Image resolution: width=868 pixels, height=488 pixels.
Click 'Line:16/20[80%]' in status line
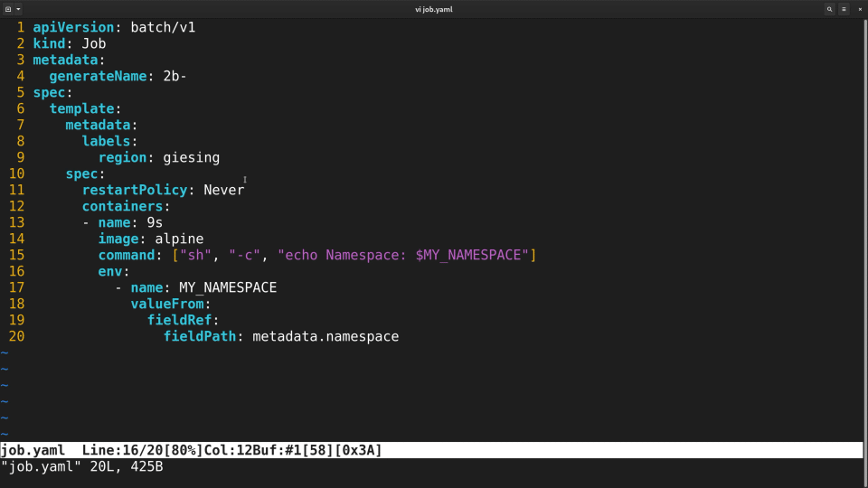pyautogui.click(x=142, y=450)
